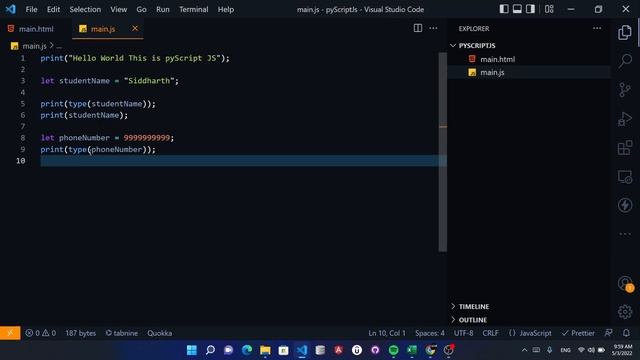Click the tabnine status bar item

(x=122, y=333)
